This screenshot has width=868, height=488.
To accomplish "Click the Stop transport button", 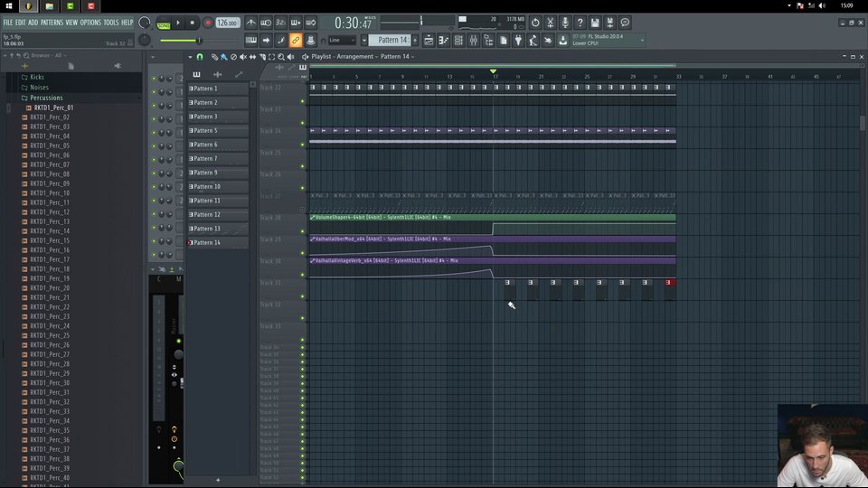I will coord(192,23).
